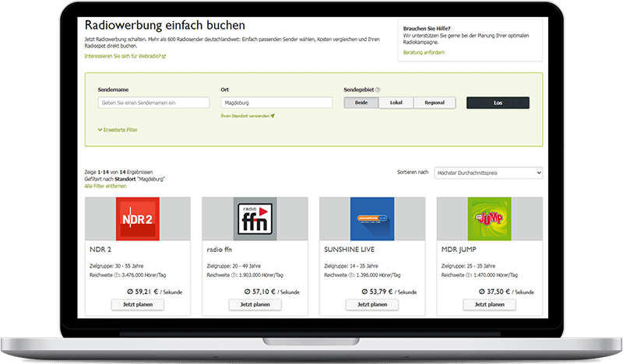
Task: Click the Sendegebiet help question-mark icon
Action: pyautogui.click(x=378, y=89)
